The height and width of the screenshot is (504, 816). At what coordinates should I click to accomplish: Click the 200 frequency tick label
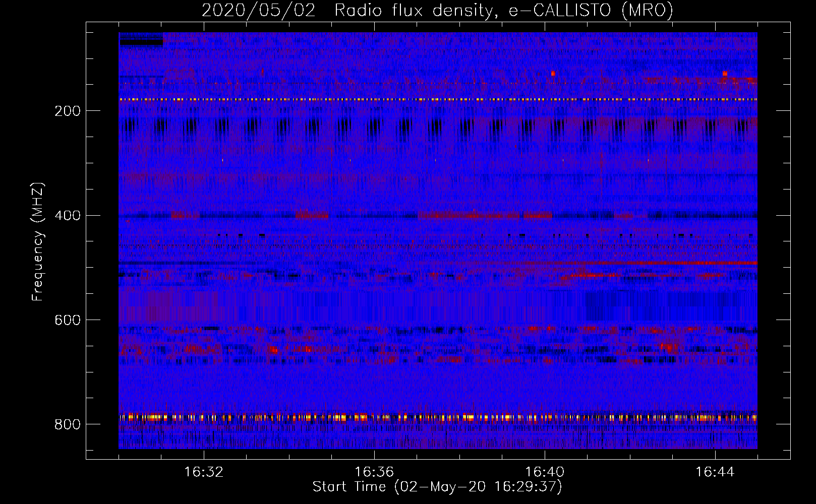click(x=68, y=111)
